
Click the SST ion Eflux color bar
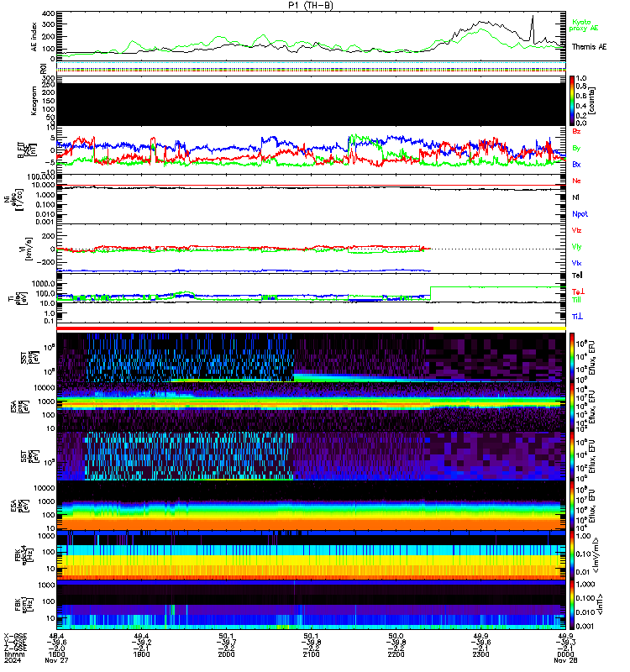point(572,357)
